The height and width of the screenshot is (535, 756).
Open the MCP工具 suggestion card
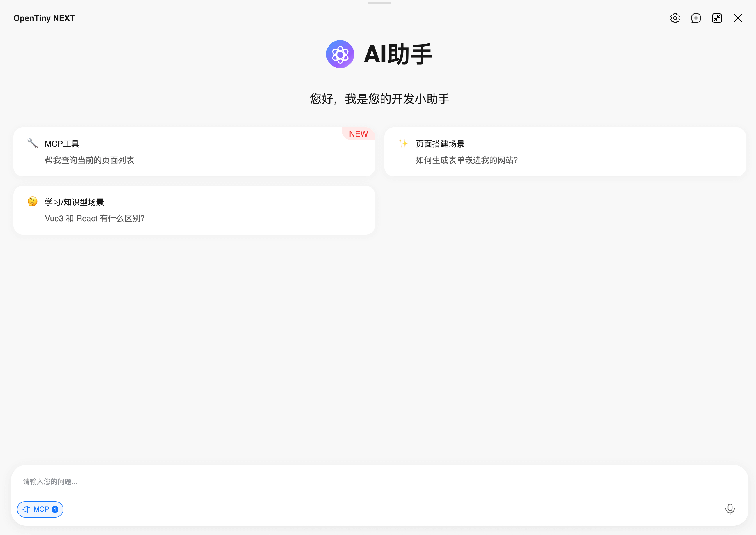point(194,152)
